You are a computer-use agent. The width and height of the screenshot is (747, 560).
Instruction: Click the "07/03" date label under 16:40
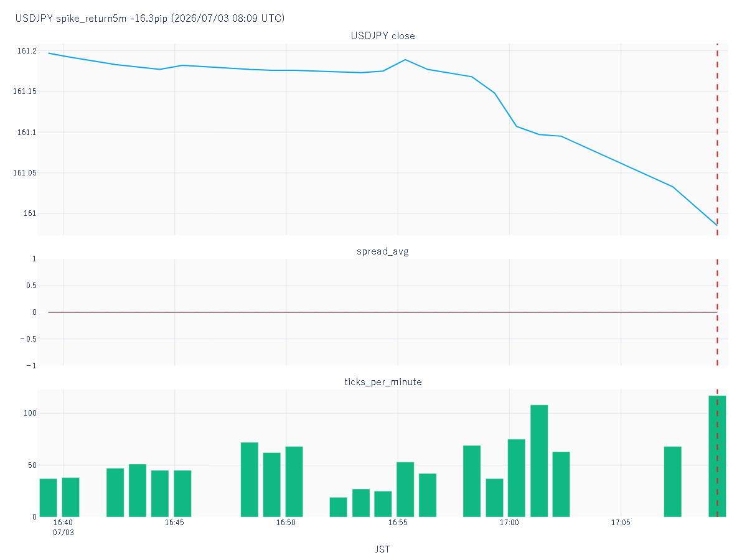(63, 533)
